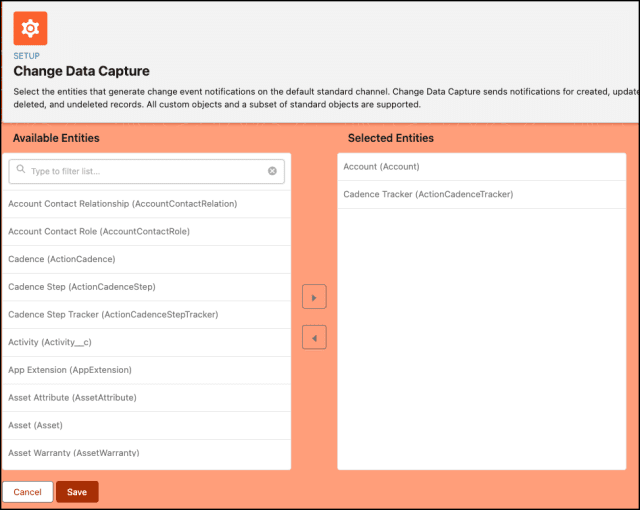
Task: Click Save to apply entity selections
Action: 77,492
